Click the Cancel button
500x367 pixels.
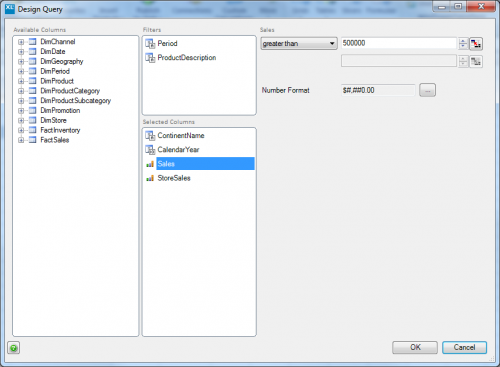tap(464, 347)
